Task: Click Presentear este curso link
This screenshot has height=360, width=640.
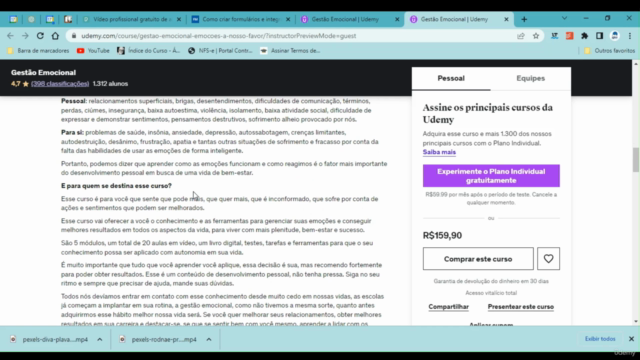Action: (x=520, y=307)
